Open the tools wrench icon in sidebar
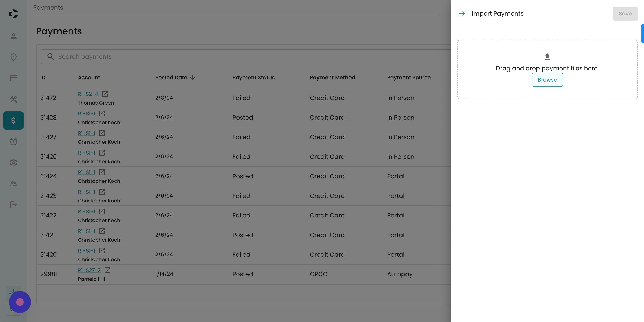The width and height of the screenshot is (644, 322). coord(14,99)
